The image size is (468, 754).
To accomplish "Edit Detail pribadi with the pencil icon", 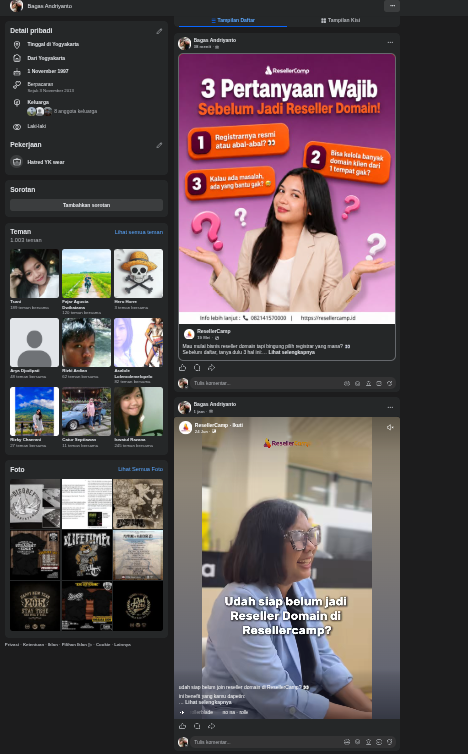I will [x=159, y=31].
